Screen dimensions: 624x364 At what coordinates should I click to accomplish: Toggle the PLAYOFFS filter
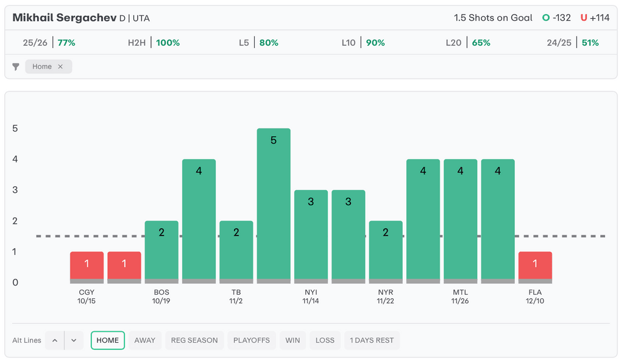point(252,340)
